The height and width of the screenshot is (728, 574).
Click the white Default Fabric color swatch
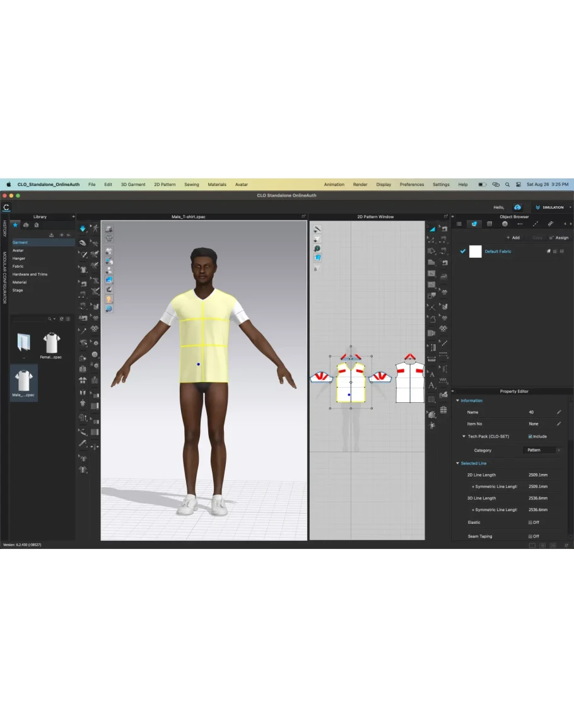click(x=475, y=251)
